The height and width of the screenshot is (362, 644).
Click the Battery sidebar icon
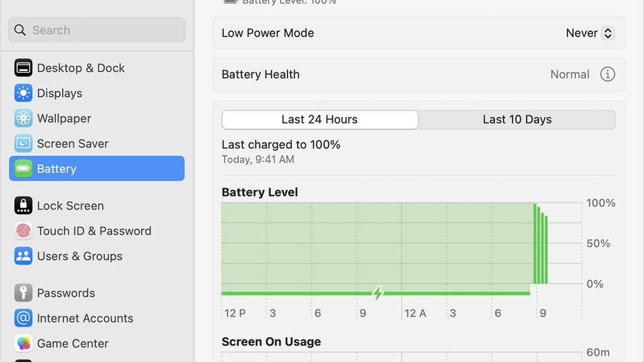pyautogui.click(x=23, y=168)
